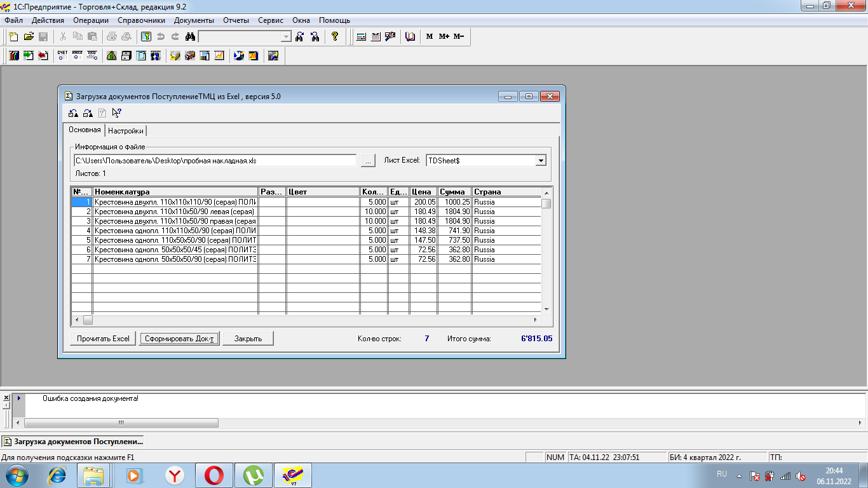Click the globe icon in second toolbar
Viewport: 868px width, 488px height.
click(x=239, y=56)
